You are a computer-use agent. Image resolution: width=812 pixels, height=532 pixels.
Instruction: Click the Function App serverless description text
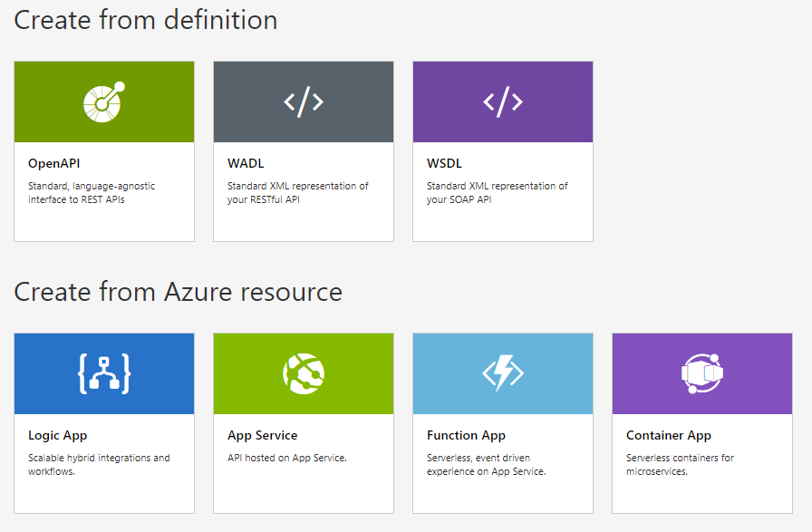pyautogui.click(x=487, y=465)
